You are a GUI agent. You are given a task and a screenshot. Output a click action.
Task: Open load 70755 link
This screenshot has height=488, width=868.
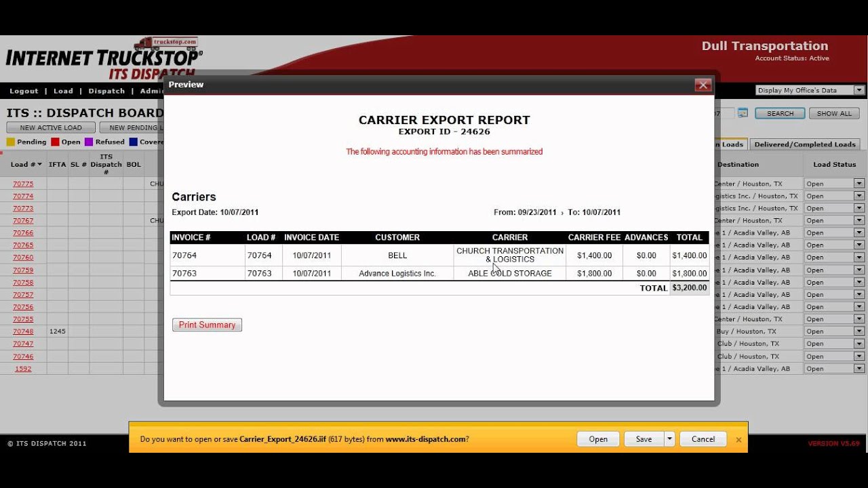23,319
